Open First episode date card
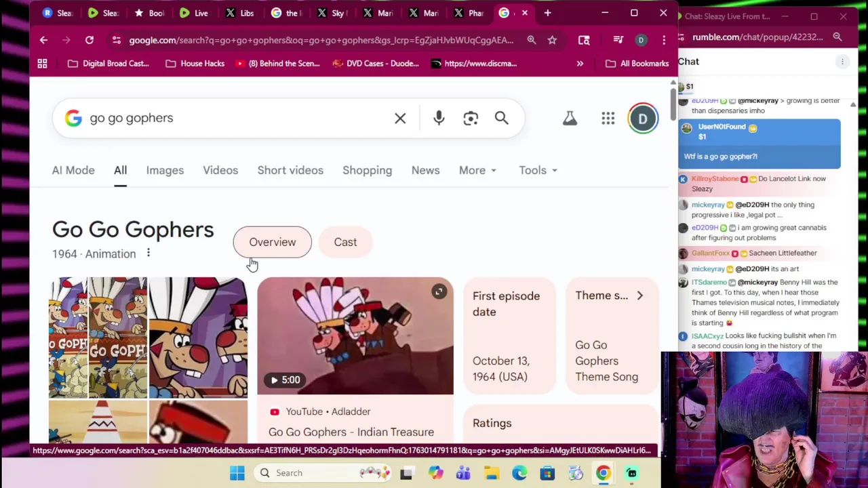The height and width of the screenshot is (488, 868). (x=509, y=335)
